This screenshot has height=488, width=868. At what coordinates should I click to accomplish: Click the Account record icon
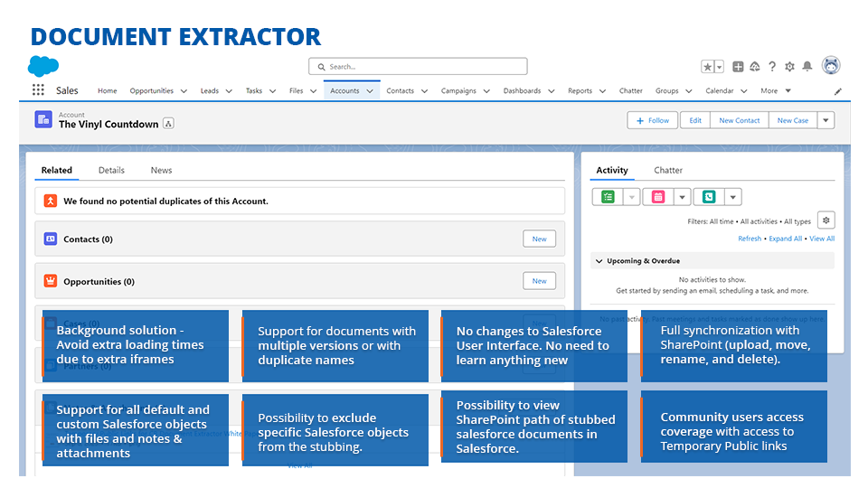pos(43,119)
